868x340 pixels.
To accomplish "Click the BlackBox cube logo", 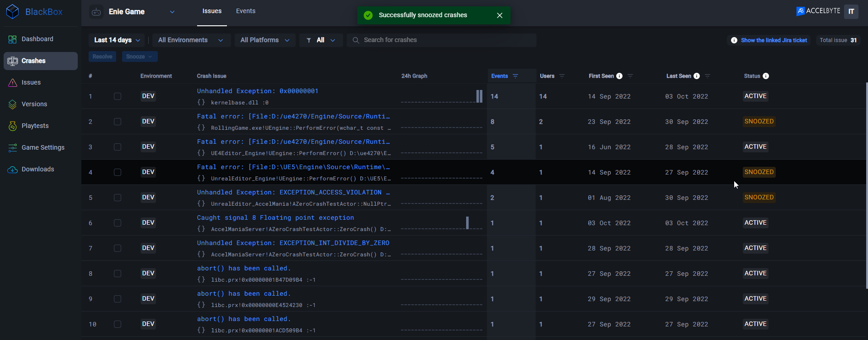I will pos(13,12).
